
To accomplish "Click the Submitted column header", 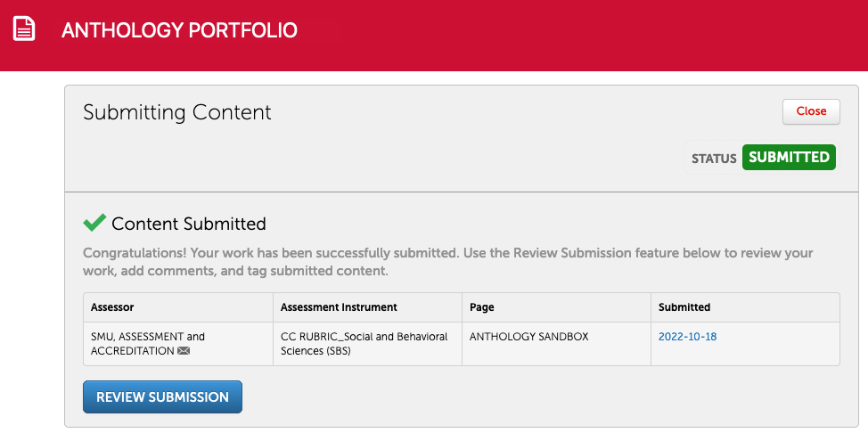I will coord(684,307).
